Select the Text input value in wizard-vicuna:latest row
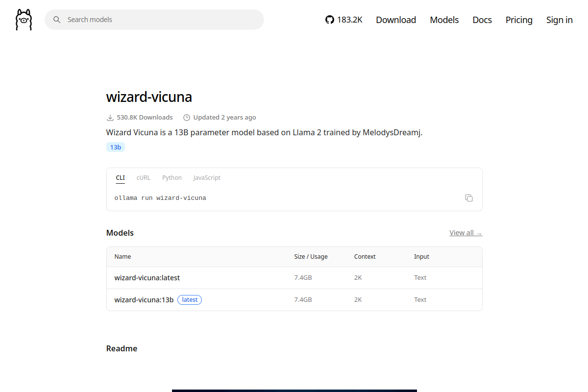Viewport: 588px width, 392px height. point(420,278)
